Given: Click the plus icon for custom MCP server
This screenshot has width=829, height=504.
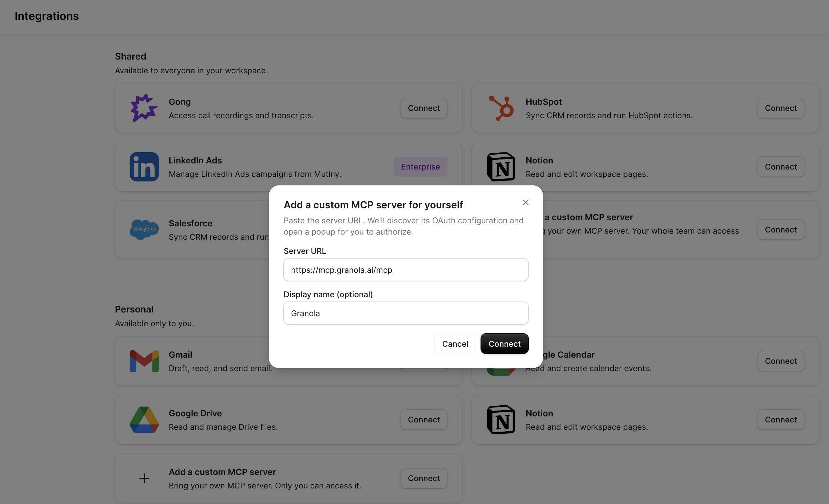Looking at the screenshot, I should (144, 478).
